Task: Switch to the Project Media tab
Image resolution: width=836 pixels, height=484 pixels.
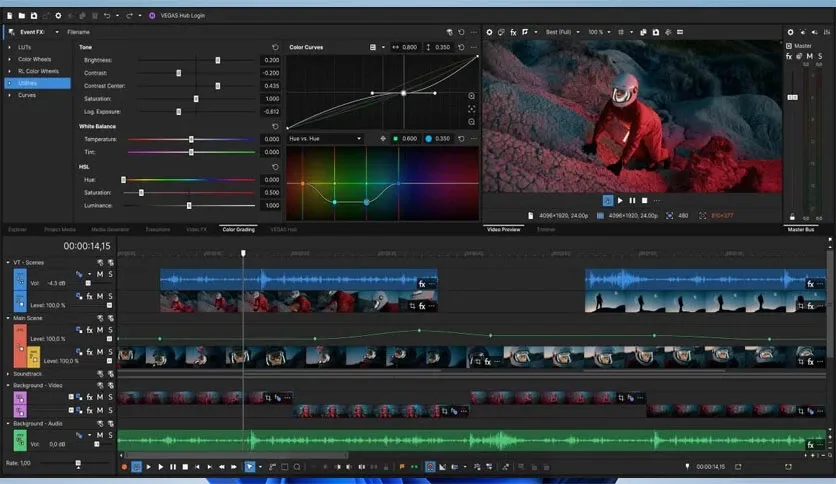Action: pos(60,229)
